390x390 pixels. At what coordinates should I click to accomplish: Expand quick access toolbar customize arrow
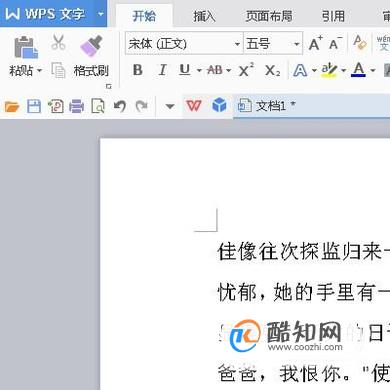point(170,107)
